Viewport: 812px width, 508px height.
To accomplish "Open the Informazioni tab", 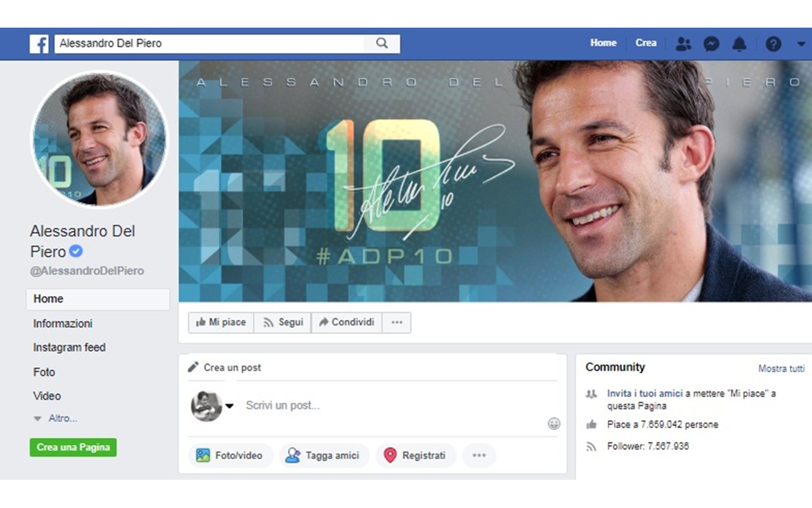I will coord(63,323).
